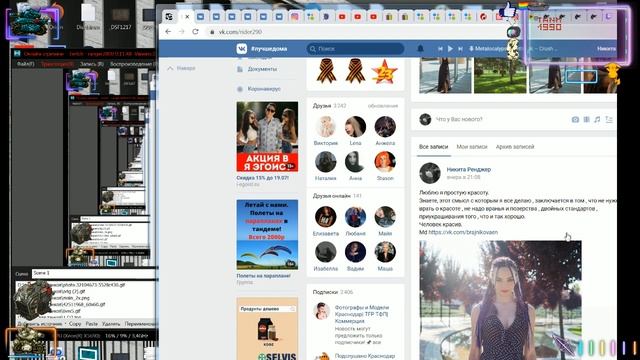Open online friend Изабелла's avatar
This screenshot has width=640, height=360.
(x=326, y=252)
